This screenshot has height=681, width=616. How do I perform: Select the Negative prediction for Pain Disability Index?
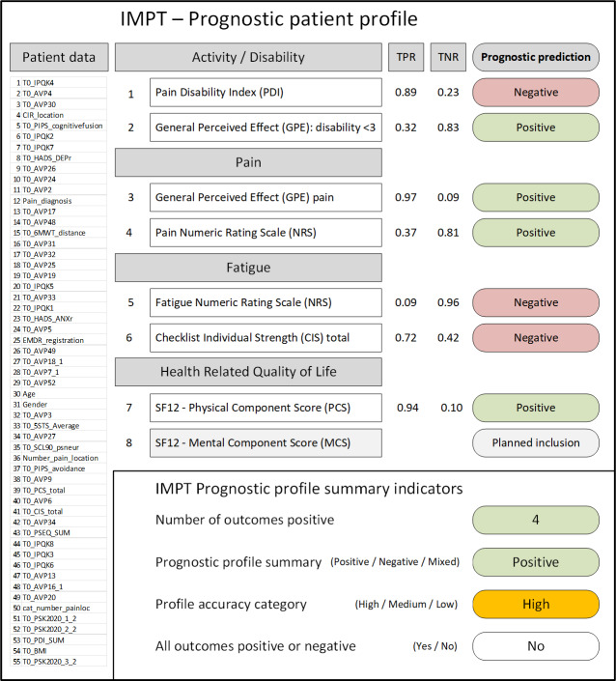[x=536, y=93]
